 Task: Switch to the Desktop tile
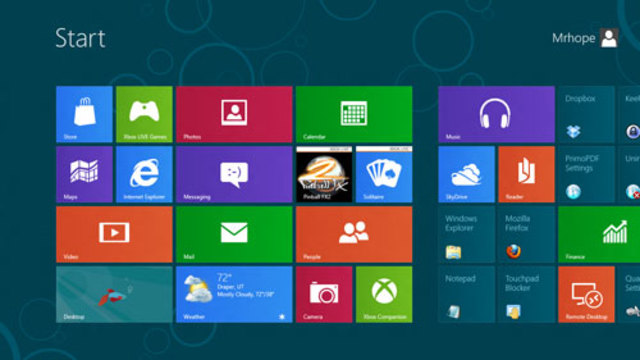(114, 294)
